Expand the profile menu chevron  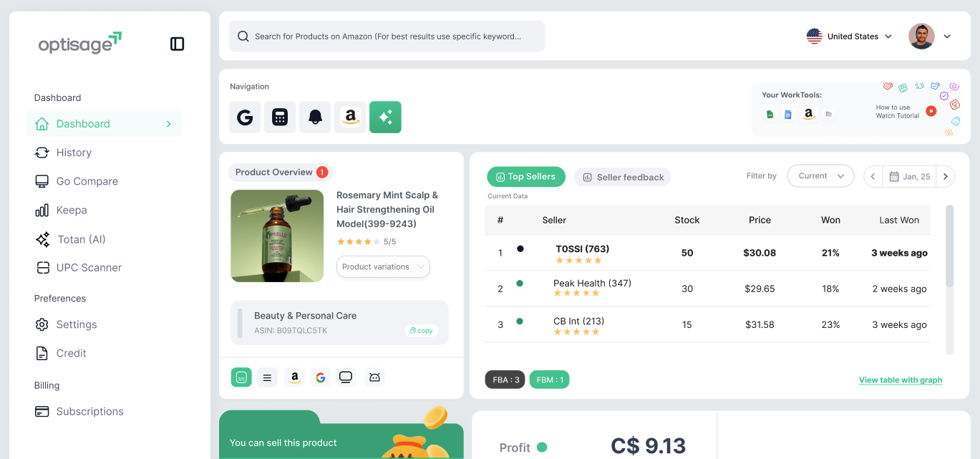tap(947, 37)
